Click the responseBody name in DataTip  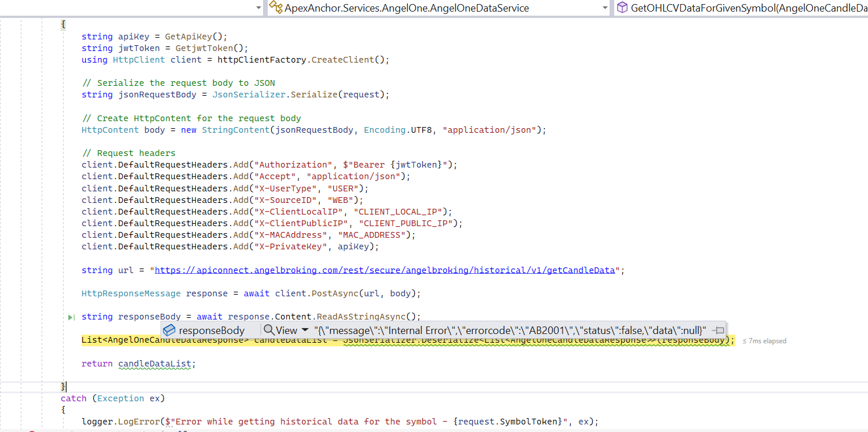pos(211,330)
